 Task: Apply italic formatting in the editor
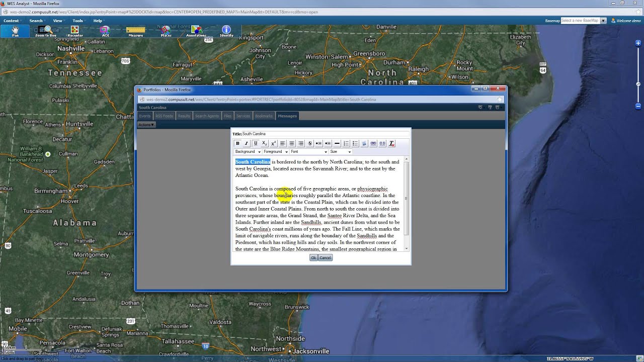tap(247, 143)
